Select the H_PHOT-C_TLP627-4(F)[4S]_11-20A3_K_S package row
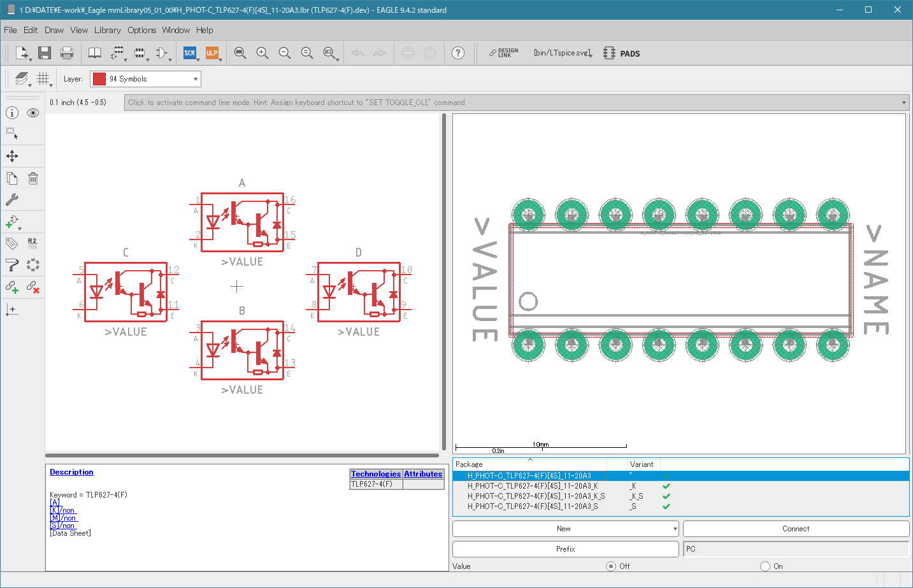 click(680, 496)
